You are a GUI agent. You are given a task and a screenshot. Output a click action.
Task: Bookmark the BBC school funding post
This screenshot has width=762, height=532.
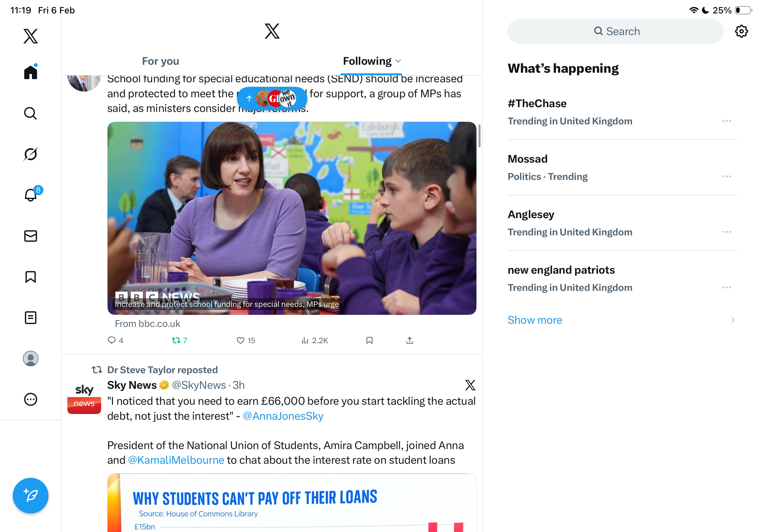[x=370, y=340]
